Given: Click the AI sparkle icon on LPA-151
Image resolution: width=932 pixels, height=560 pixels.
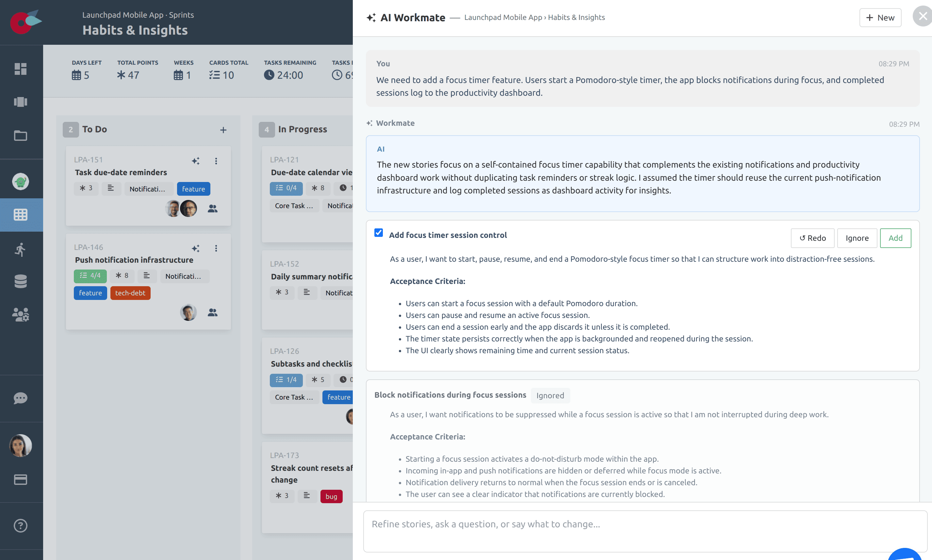Looking at the screenshot, I should pos(196,161).
